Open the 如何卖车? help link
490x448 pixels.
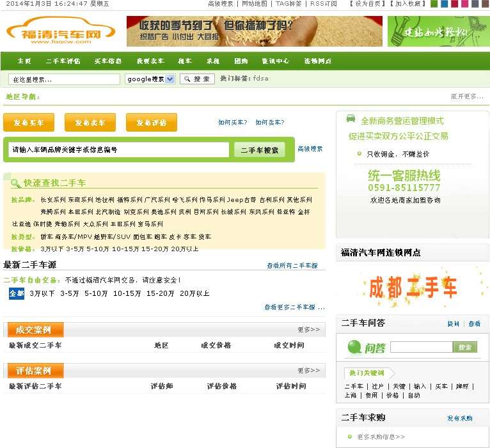click(x=270, y=122)
